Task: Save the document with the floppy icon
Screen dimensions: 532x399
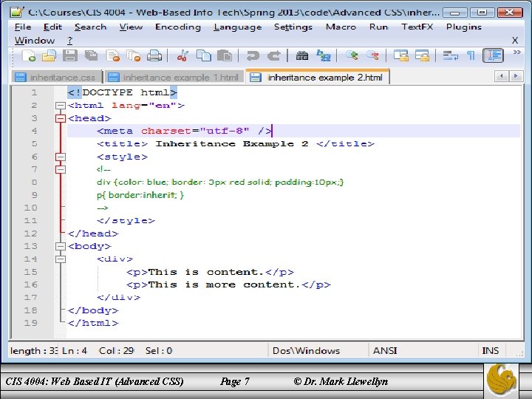Action: [70, 55]
